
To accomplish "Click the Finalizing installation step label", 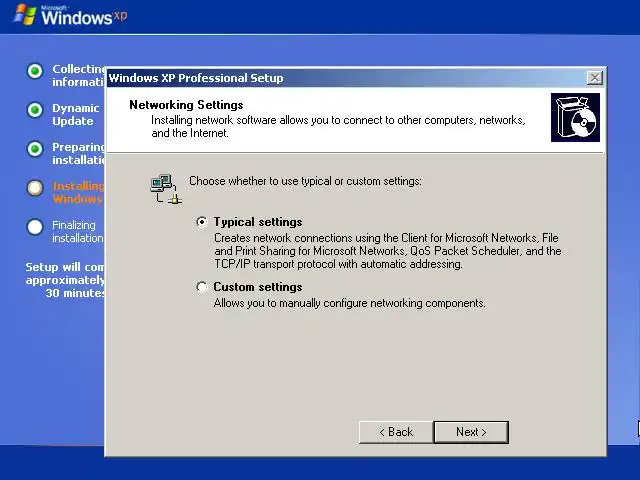I will (x=78, y=231).
